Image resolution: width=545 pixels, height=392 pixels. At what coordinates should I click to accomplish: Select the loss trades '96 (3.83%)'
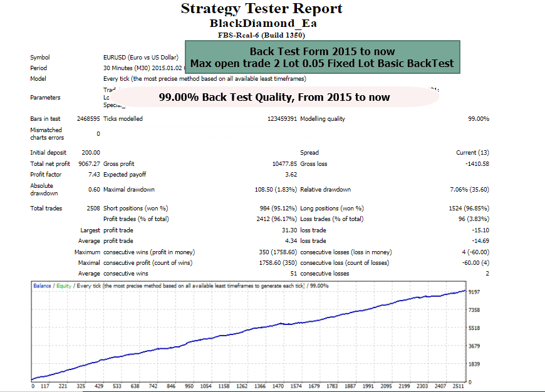pyautogui.click(x=474, y=219)
